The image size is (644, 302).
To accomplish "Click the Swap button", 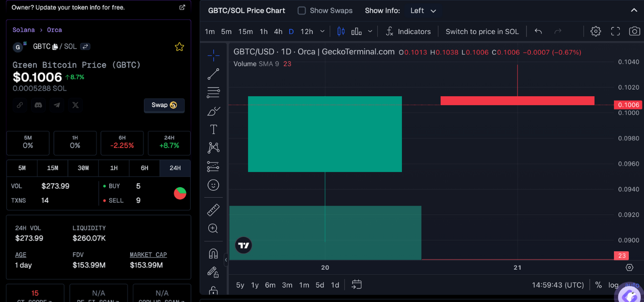I will (164, 105).
